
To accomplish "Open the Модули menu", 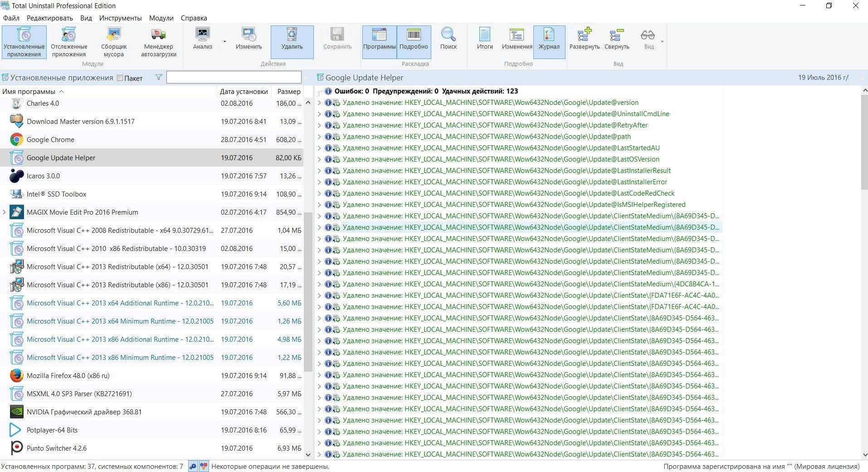I will [161, 18].
